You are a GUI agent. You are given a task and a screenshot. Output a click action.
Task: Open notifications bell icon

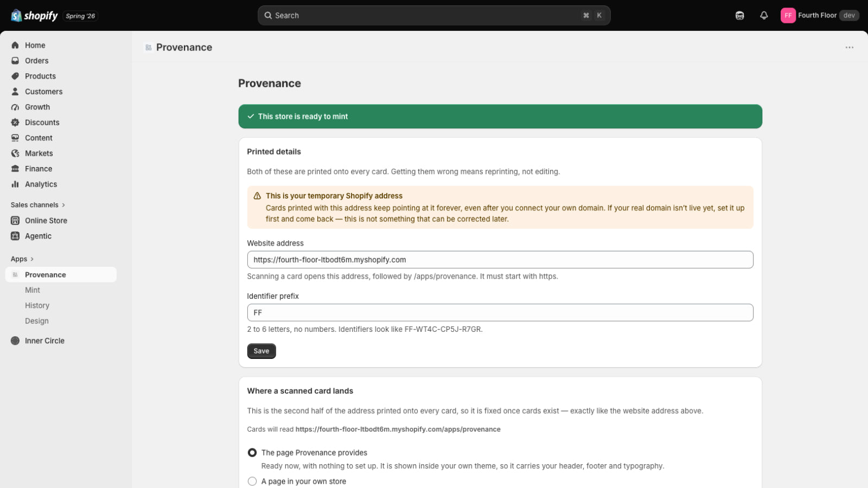[x=764, y=15]
